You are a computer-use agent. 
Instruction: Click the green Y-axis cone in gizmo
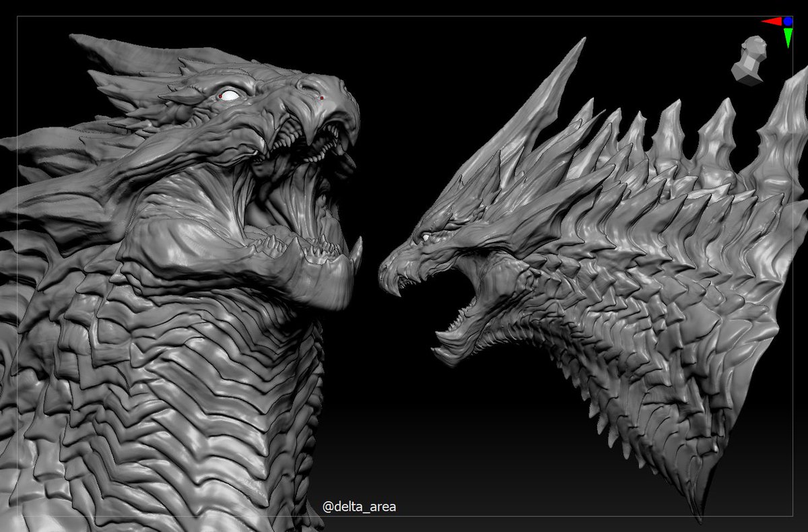[788, 37]
